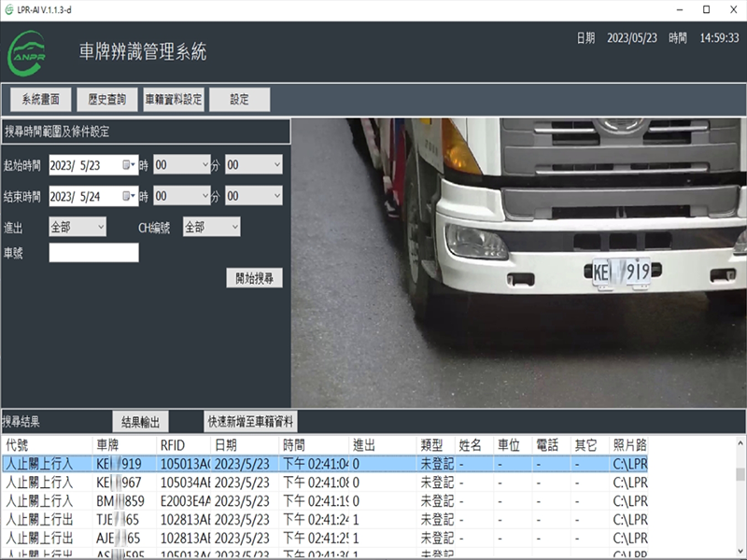
Task: Switch to 歷史查詢 view
Action: tap(107, 100)
